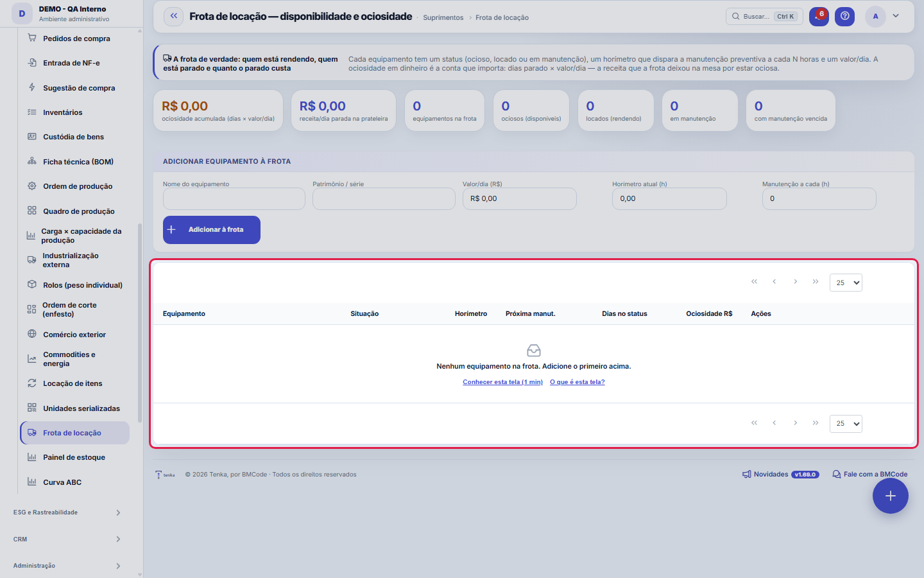Viewport: 924px width, 578px height.
Task: Open Industrialização externa menu item
Action: (x=74, y=260)
